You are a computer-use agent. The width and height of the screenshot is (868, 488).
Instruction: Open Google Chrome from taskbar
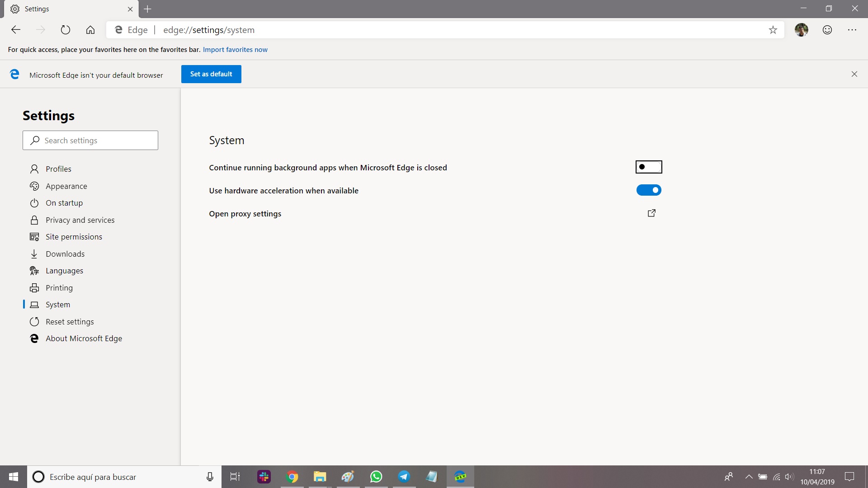click(x=292, y=477)
